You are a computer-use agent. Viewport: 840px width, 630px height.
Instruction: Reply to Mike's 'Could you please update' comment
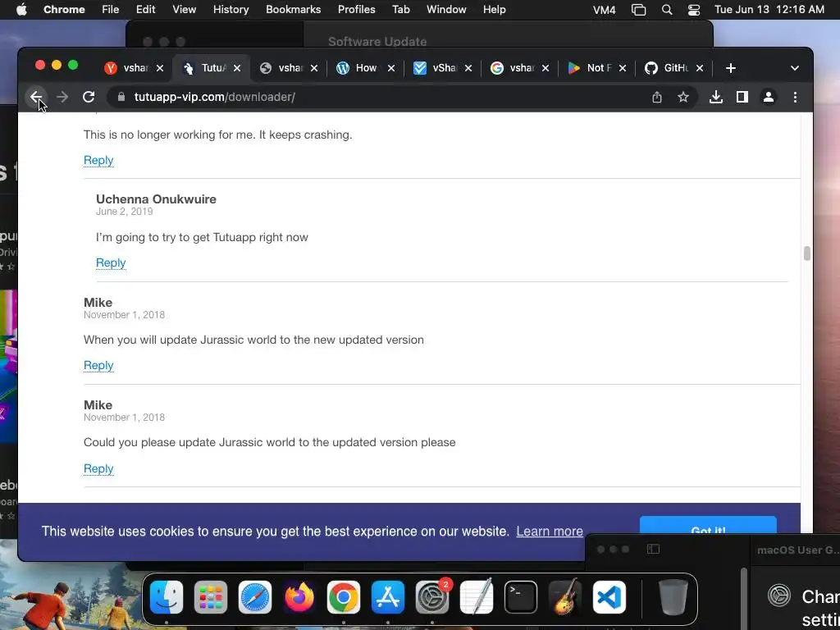98,468
